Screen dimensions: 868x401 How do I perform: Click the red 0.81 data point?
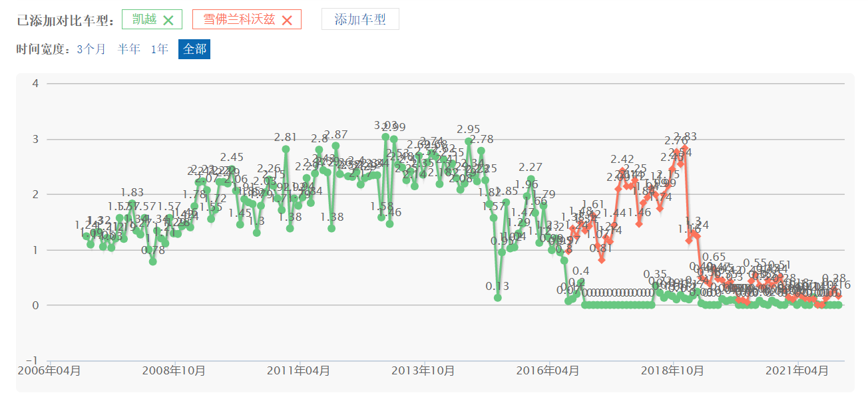pos(602,260)
